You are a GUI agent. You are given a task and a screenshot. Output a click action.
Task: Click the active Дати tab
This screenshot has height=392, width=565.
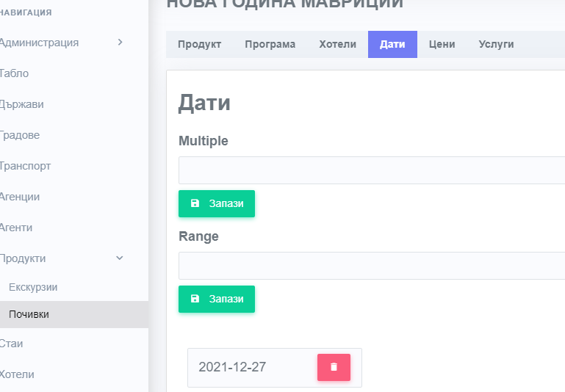(x=392, y=44)
